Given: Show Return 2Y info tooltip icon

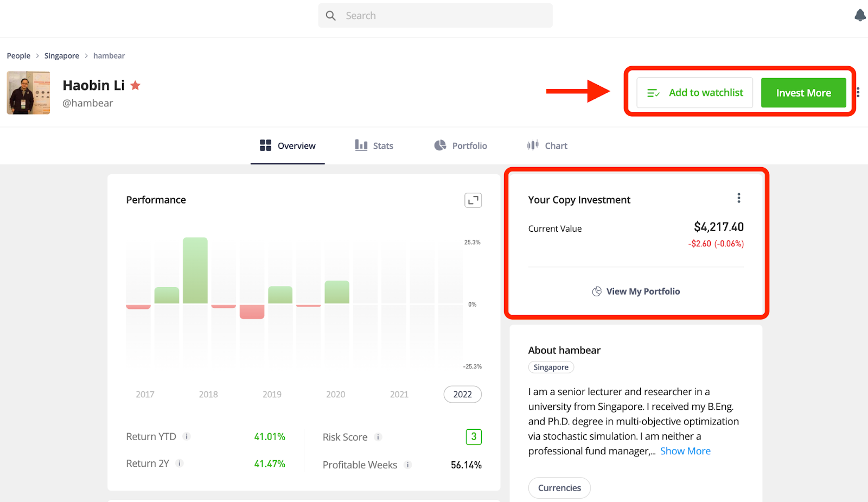Looking at the screenshot, I should coord(180,463).
